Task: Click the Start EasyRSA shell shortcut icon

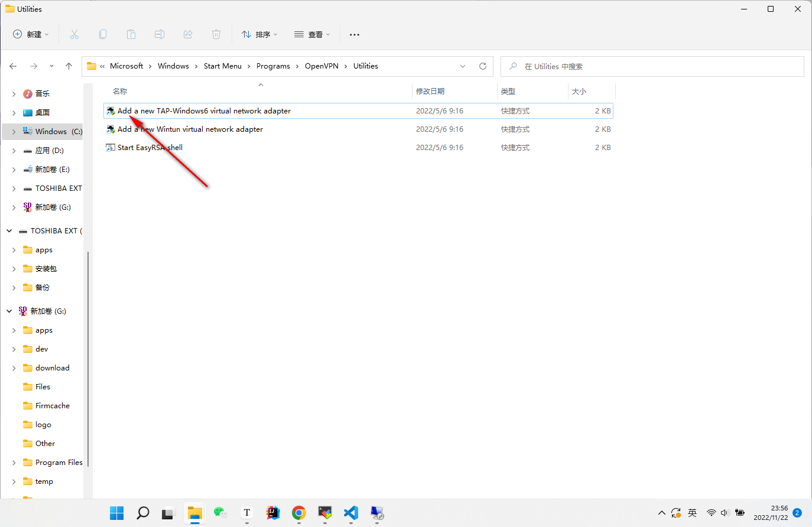Action: pos(111,147)
